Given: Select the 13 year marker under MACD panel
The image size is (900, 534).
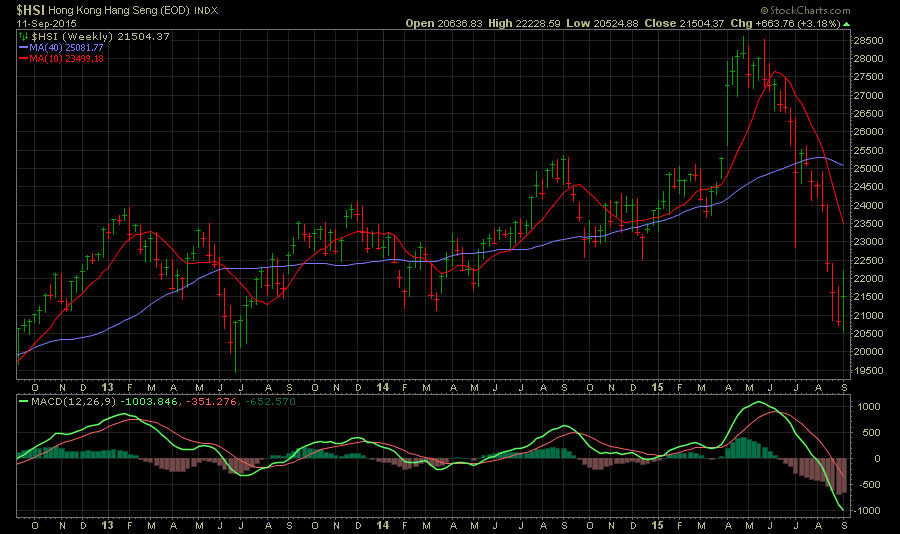Looking at the screenshot, I should tap(109, 524).
